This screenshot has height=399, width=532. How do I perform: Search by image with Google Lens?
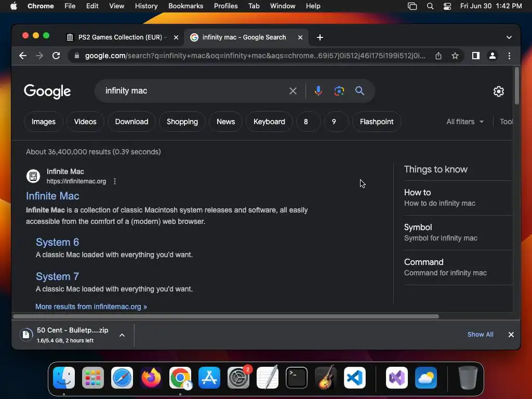coord(339,91)
